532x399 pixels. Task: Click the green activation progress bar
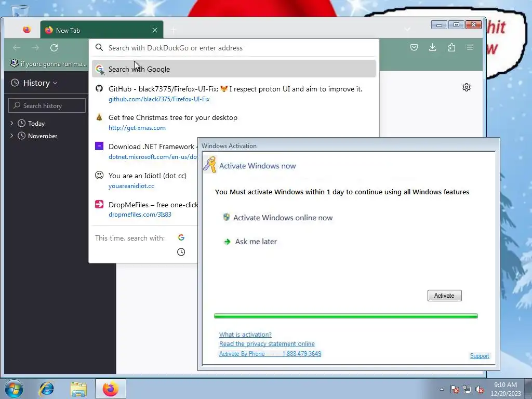click(x=345, y=316)
